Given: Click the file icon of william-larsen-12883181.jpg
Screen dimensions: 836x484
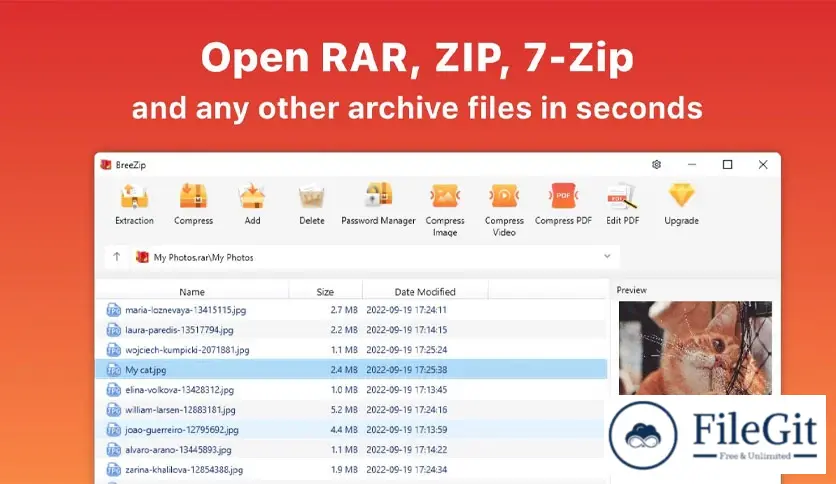Looking at the screenshot, I should (114, 410).
